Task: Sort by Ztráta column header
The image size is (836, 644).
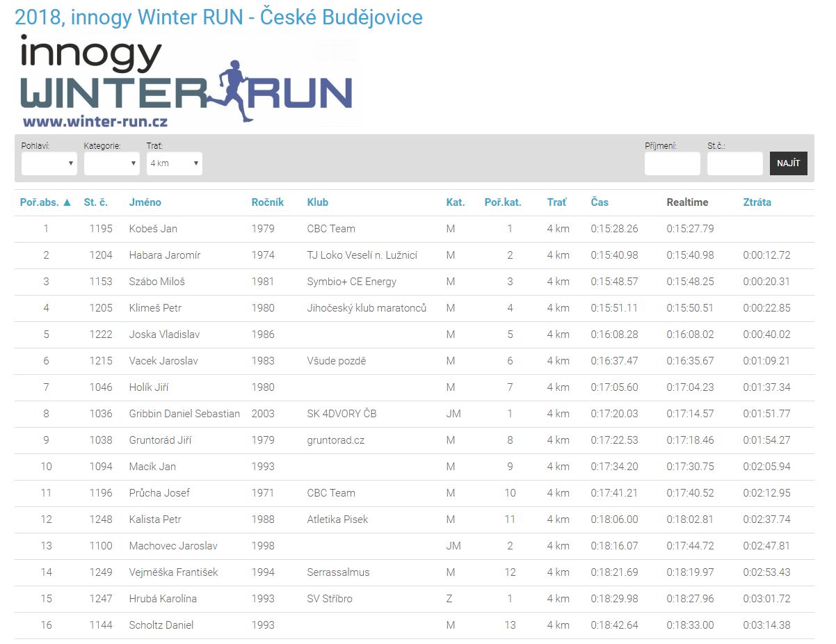Action: (x=757, y=202)
